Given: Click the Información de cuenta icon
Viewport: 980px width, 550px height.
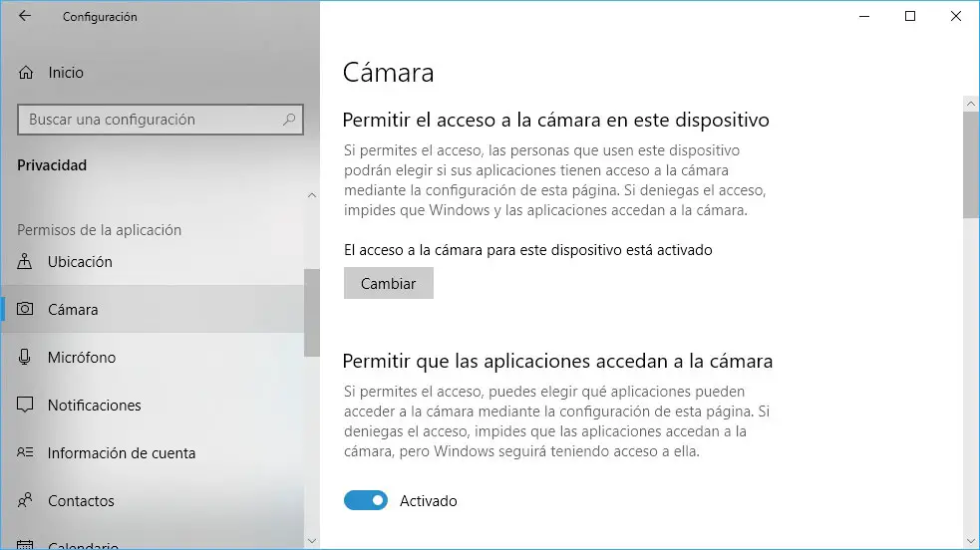Looking at the screenshot, I should tap(26, 453).
